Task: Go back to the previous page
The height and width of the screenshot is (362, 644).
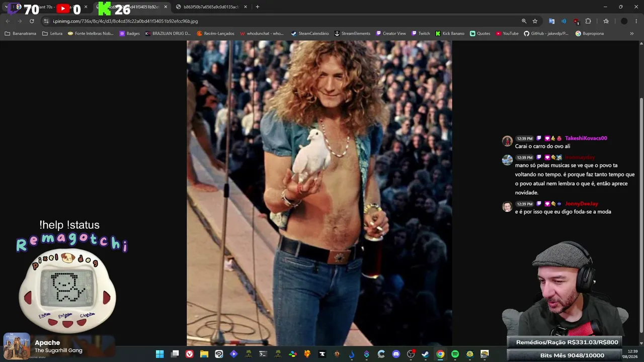Action: tap(8, 21)
